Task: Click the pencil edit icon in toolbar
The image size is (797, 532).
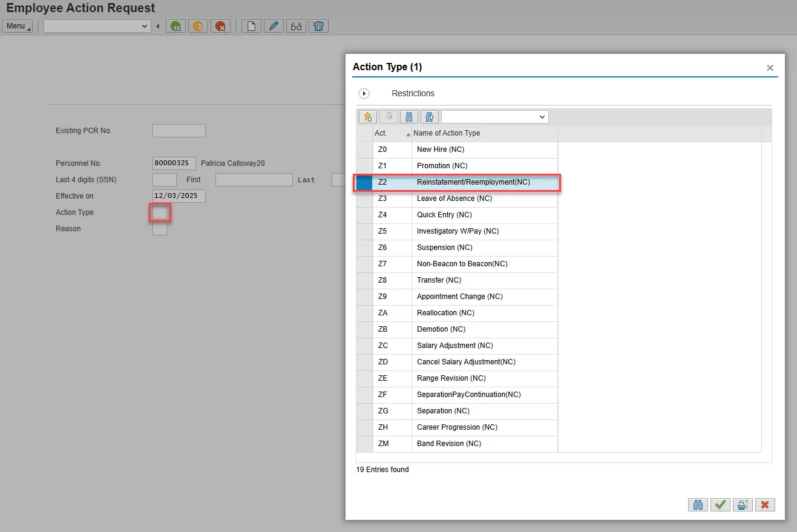Action: (x=274, y=26)
